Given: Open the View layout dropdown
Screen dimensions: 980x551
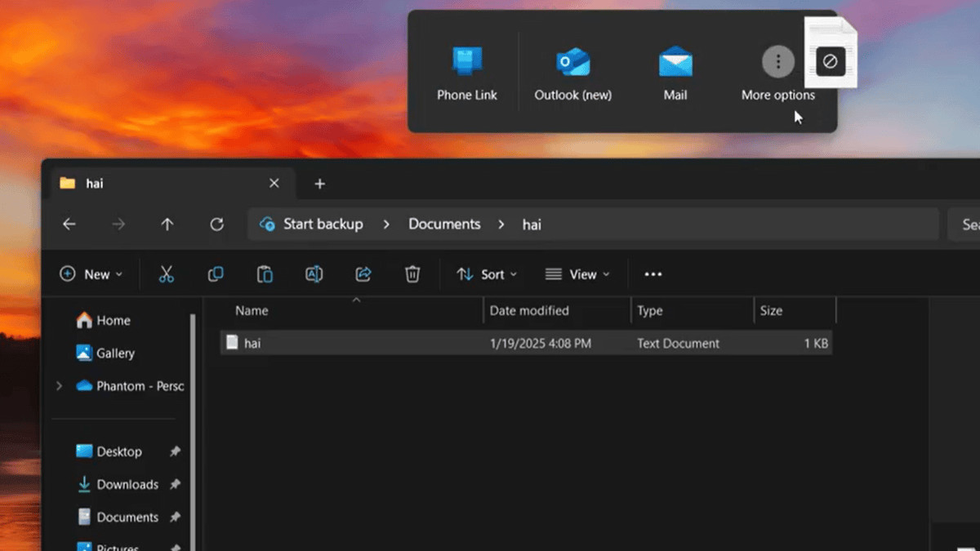Looking at the screenshot, I should (x=577, y=274).
